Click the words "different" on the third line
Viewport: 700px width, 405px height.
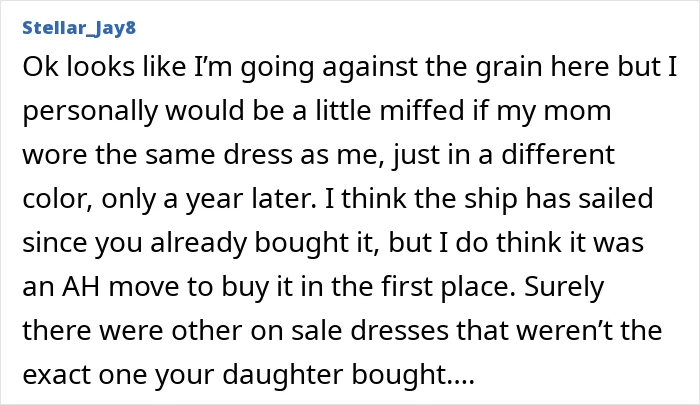pyautogui.click(x=558, y=154)
